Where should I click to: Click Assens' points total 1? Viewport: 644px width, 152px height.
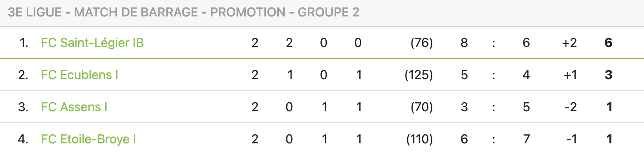[609, 107]
